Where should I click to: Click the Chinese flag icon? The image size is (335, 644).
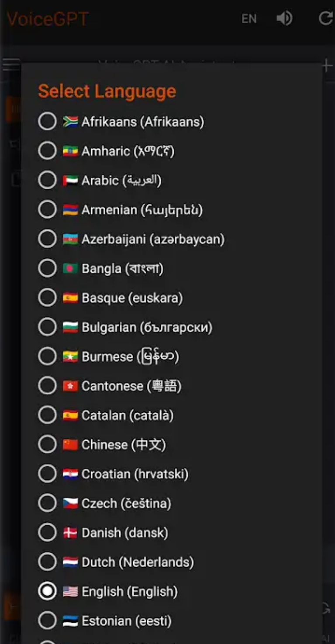(x=70, y=445)
